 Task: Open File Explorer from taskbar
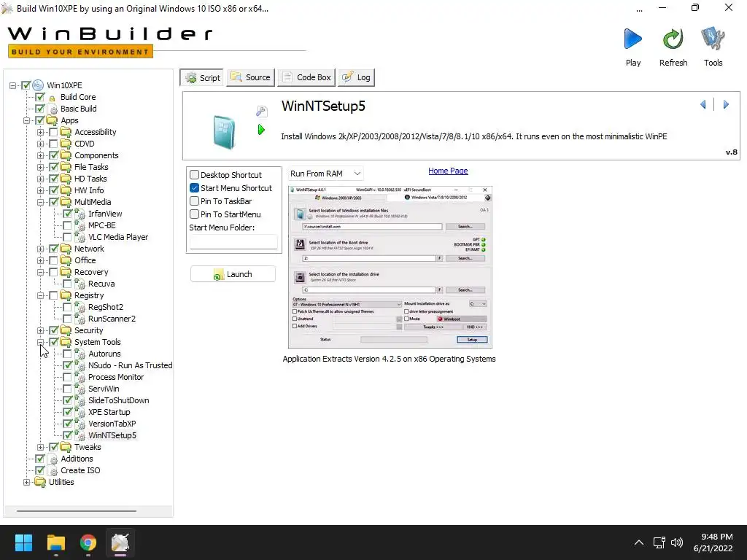pyautogui.click(x=55, y=542)
